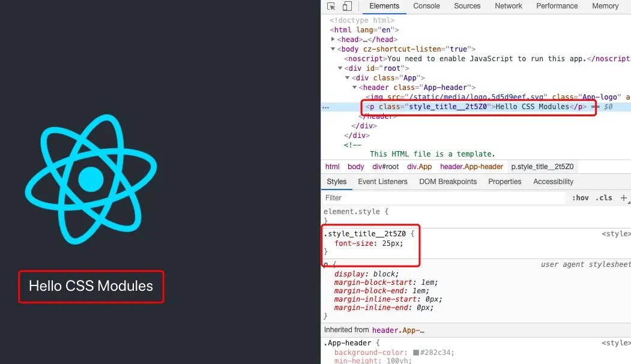Click div.App in the breadcrumb trail
The image size is (631, 364).
tap(419, 167)
